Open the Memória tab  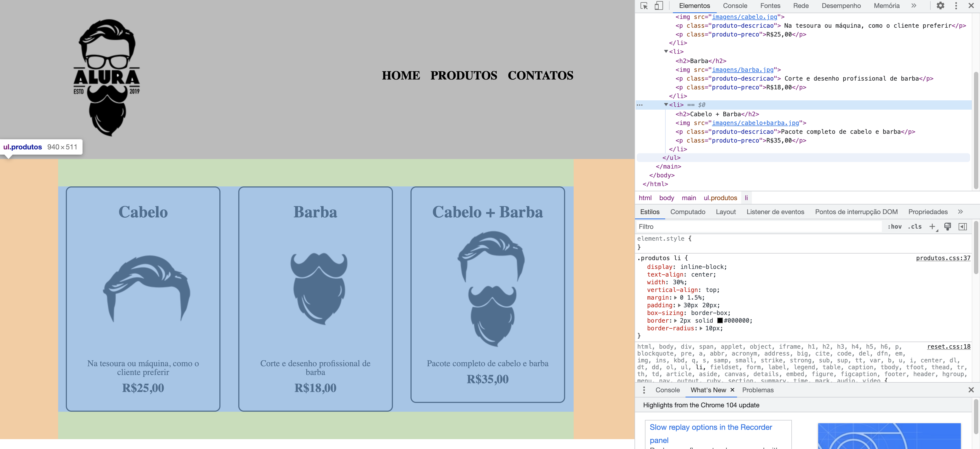(886, 6)
